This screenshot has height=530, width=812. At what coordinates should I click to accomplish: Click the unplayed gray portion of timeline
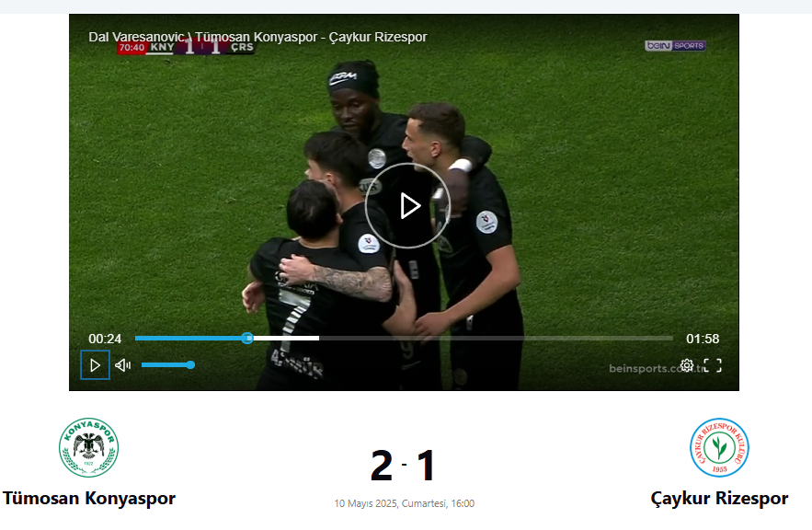(x=496, y=339)
